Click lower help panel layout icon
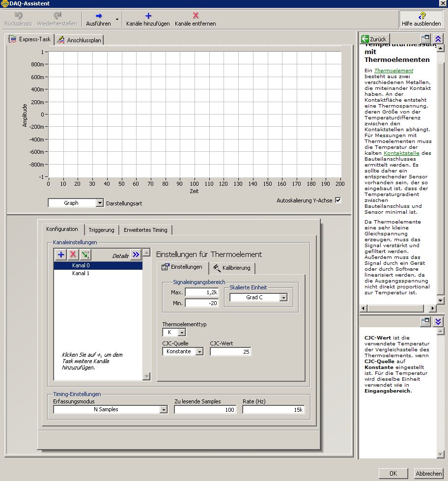This screenshot has width=448, height=481. 425,321
